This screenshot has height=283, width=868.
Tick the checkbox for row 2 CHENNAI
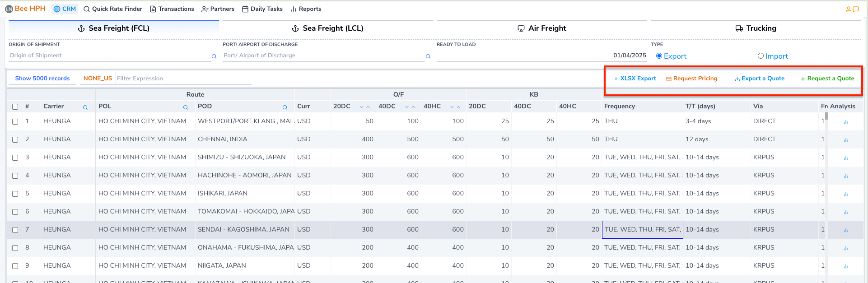[15, 139]
